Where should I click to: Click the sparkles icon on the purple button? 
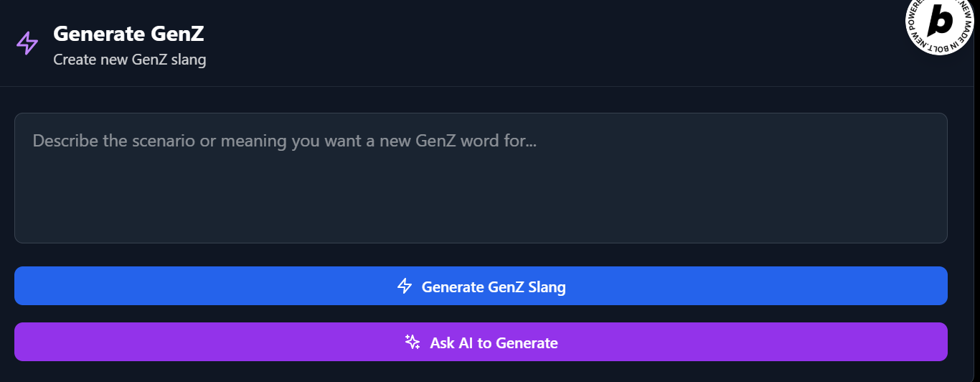413,342
